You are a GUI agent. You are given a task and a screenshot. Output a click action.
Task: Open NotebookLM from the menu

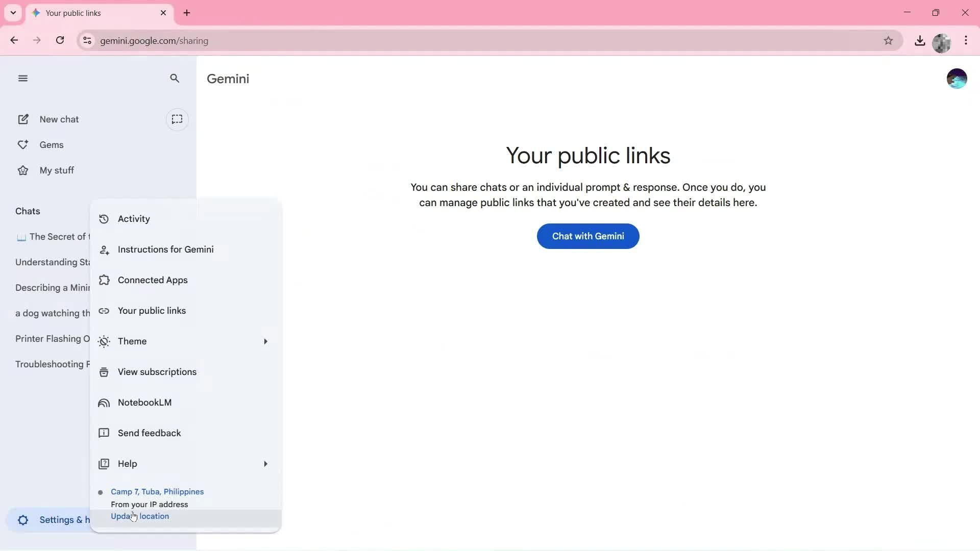tap(144, 402)
